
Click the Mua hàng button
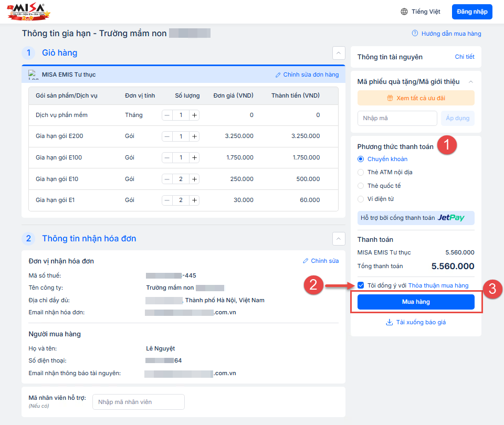point(416,302)
